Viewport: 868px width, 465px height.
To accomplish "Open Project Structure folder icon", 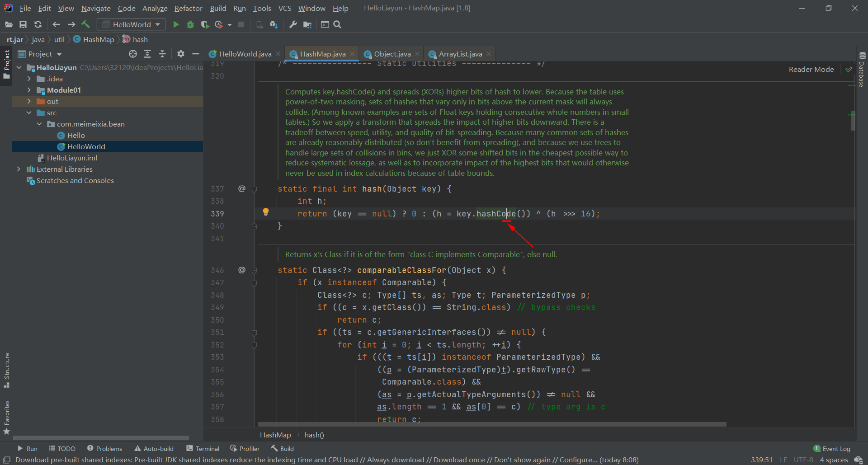I will (307, 24).
